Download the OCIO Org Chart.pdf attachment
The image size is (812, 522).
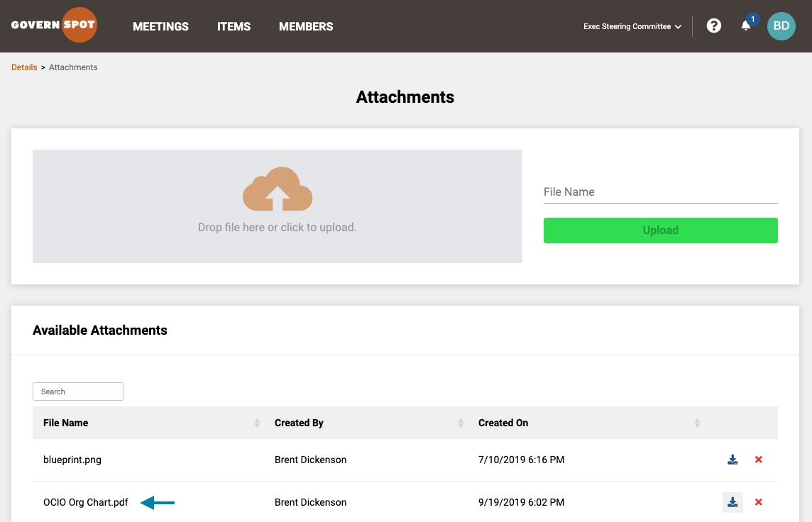[x=733, y=502]
